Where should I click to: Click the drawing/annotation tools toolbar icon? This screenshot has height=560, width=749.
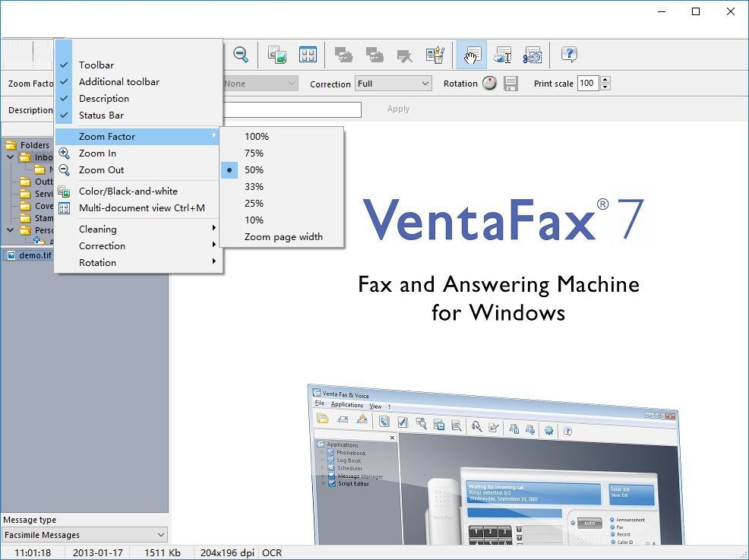tap(435, 55)
